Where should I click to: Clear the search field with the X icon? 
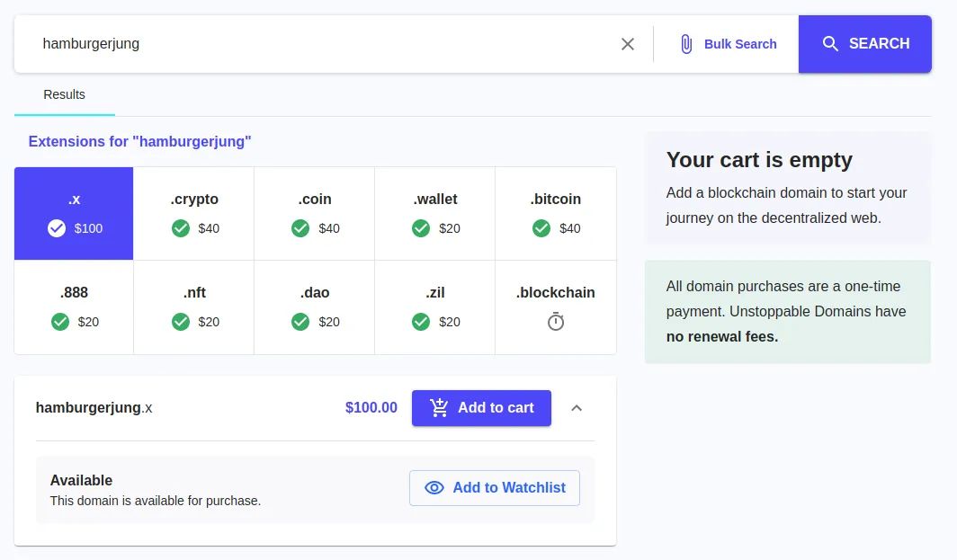coord(628,44)
